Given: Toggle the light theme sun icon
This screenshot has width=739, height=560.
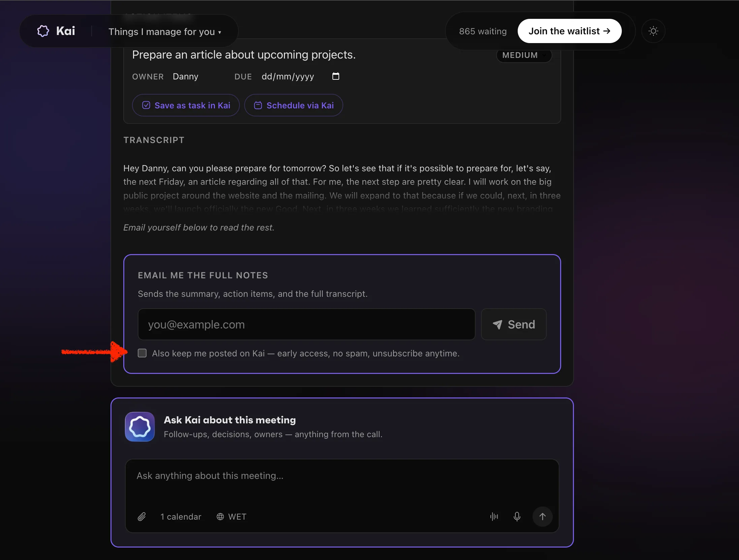Looking at the screenshot, I should pyautogui.click(x=653, y=31).
